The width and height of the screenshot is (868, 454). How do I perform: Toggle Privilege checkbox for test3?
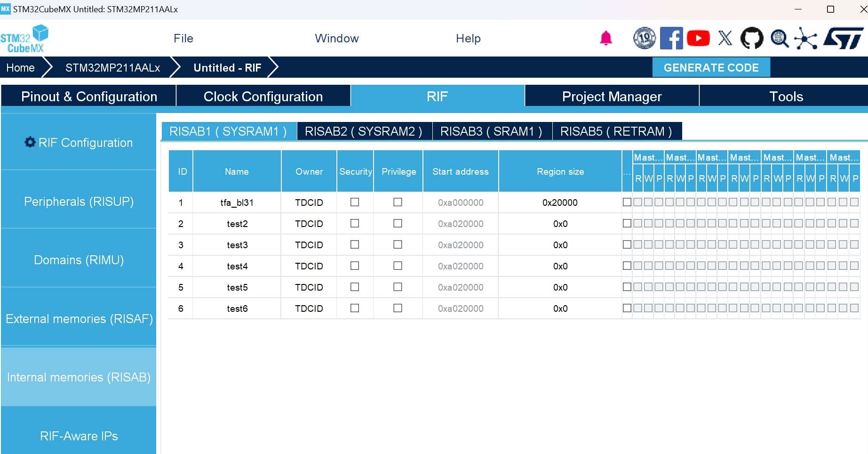(x=398, y=244)
